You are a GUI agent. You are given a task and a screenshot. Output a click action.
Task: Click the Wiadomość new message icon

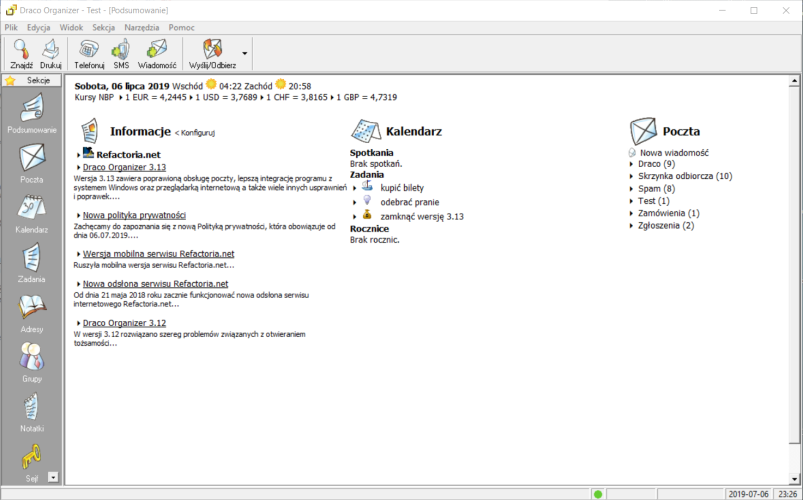click(157, 50)
